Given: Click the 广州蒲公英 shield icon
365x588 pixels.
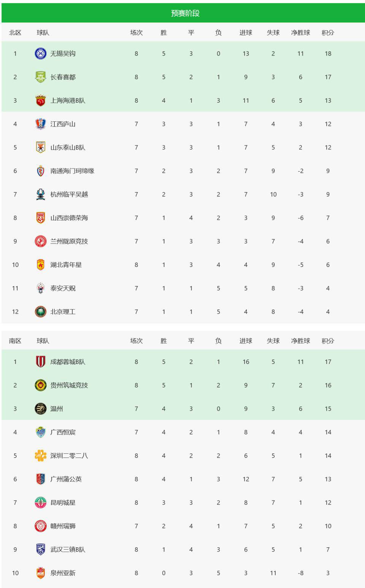Looking at the screenshot, I should 41,479.
